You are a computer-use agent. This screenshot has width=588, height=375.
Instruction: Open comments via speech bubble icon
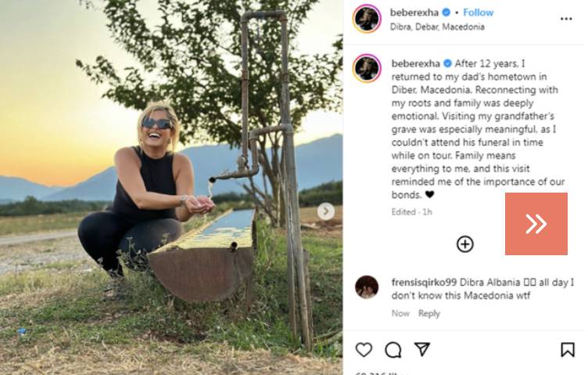coord(393,350)
